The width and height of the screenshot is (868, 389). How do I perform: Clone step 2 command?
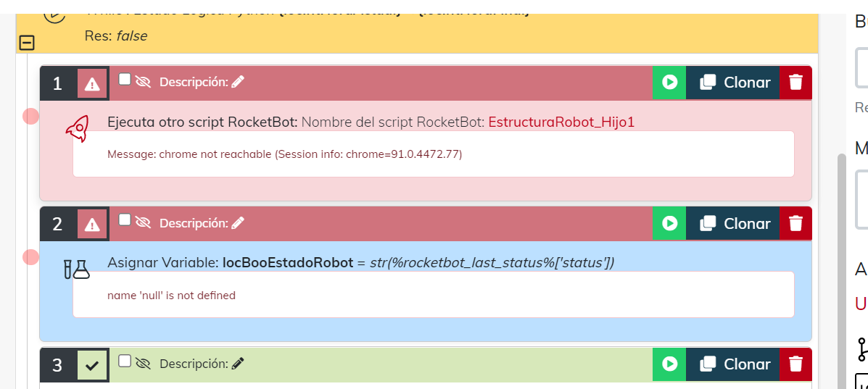[734, 224]
